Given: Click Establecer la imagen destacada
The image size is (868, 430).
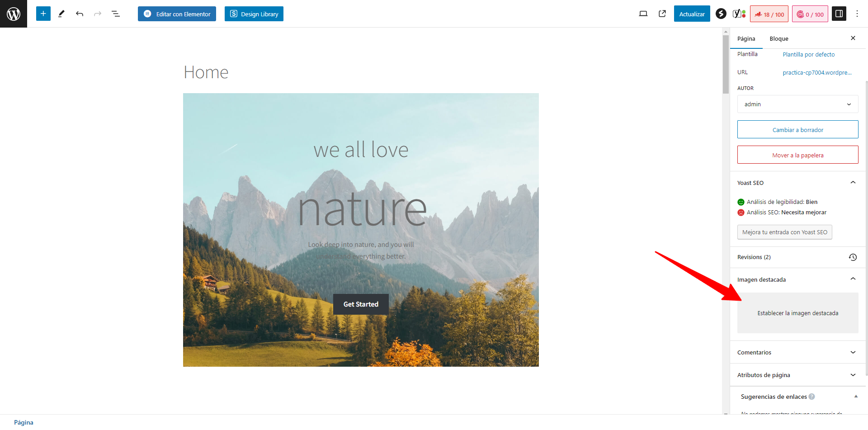Looking at the screenshot, I should (x=797, y=313).
